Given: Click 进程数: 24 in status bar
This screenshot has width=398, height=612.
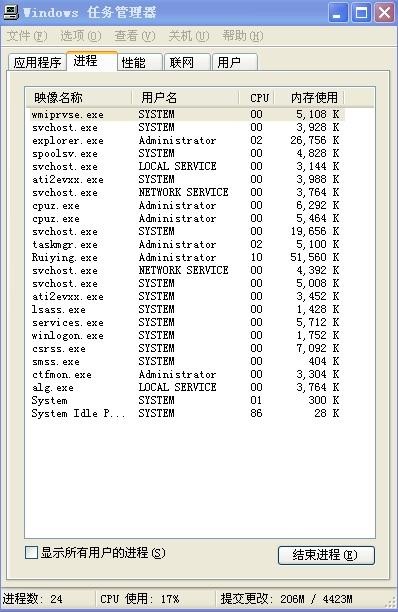Looking at the screenshot, I should [x=33, y=599].
